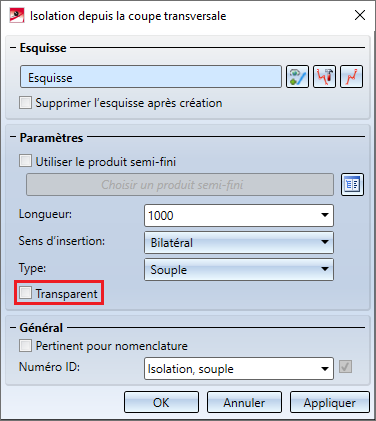Click the greyed checkbox beside Numéro ID
Viewport: 376px width, 421px height.
pyautogui.click(x=345, y=367)
